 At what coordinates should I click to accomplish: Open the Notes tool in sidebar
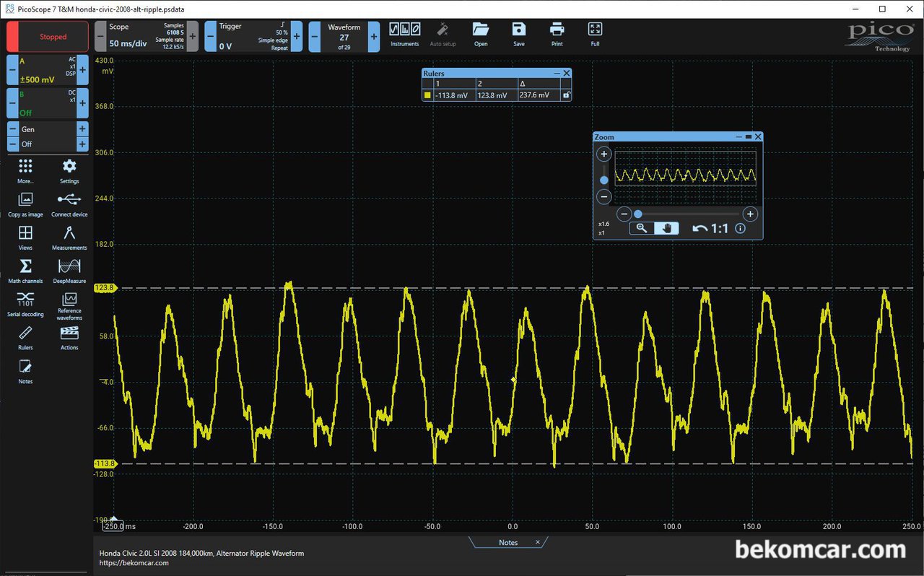tap(25, 371)
